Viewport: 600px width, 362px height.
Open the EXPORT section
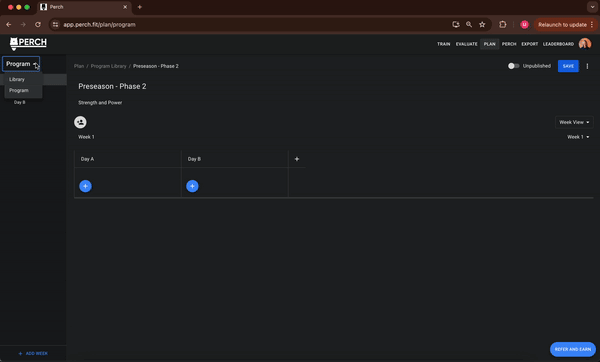coord(530,44)
